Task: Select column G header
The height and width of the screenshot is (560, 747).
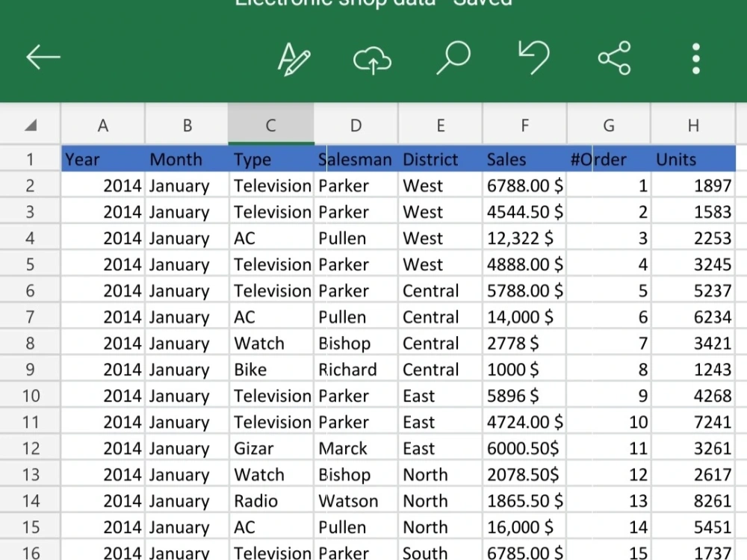Action: 609,125
